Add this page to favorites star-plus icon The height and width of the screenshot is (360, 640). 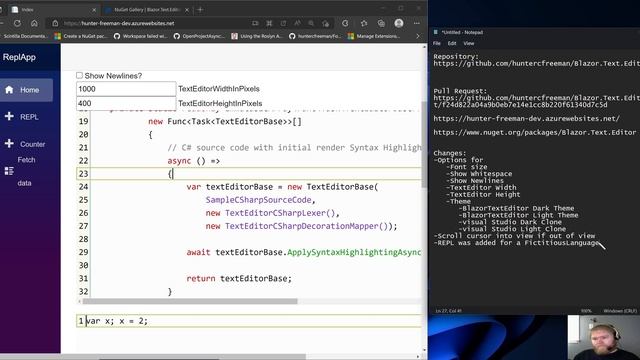325,23
